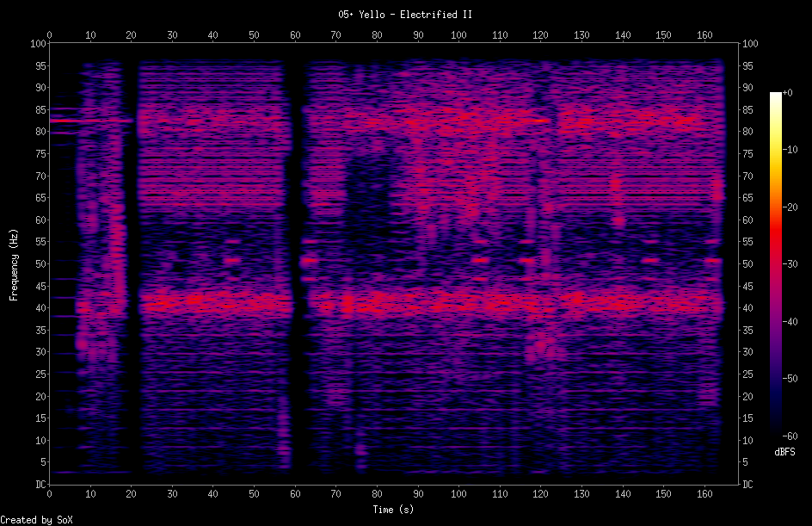Click the dBFS color scale bar
Viewport: 812px width, 526px height.
click(775, 264)
